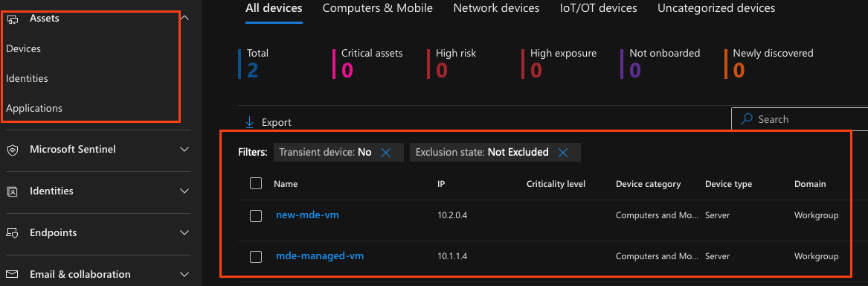868x286 pixels.
Task: Click into the Search input field
Action: tap(800, 119)
